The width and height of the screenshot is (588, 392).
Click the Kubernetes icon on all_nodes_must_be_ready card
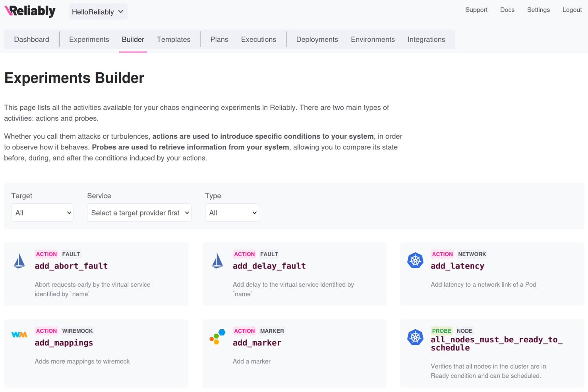[x=415, y=337]
